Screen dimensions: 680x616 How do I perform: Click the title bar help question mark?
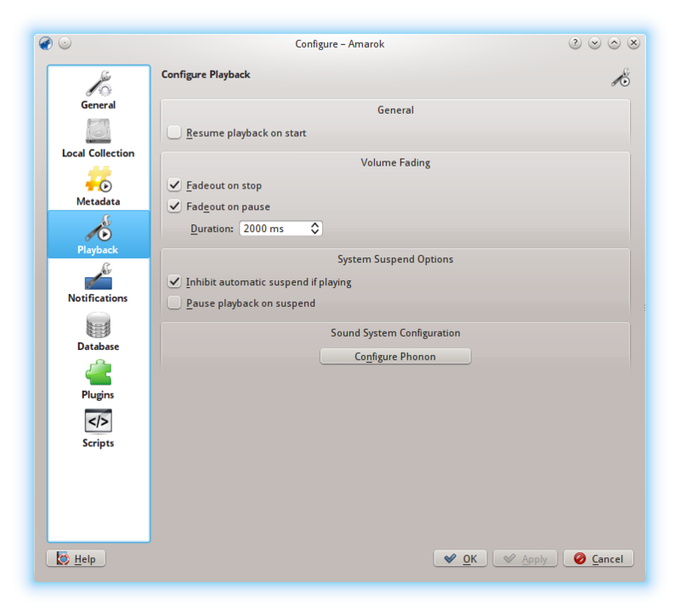575,43
